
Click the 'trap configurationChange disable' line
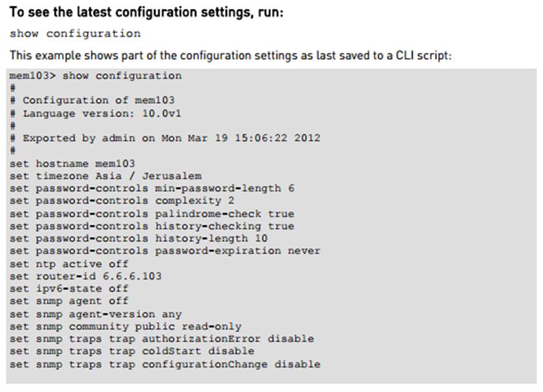click(x=165, y=364)
